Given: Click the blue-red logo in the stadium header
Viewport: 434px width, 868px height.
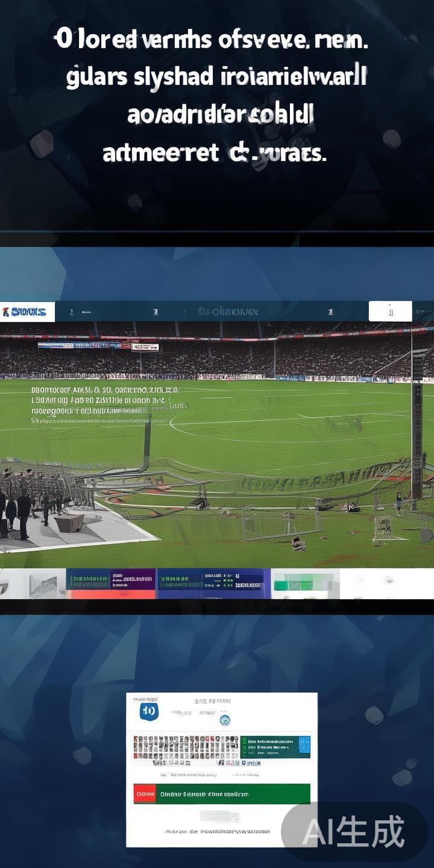Looking at the screenshot, I should (25, 312).
